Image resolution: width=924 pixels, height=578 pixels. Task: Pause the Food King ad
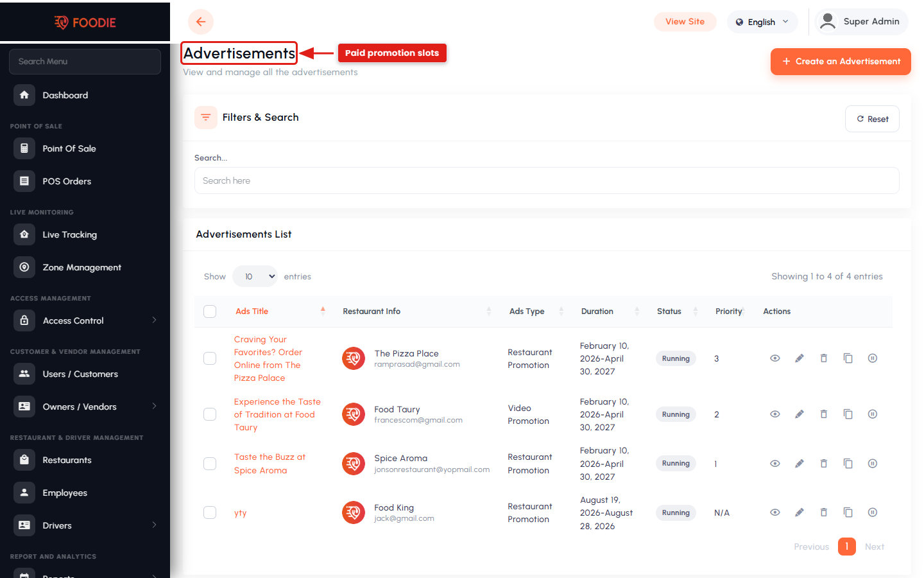pos(873,512)
